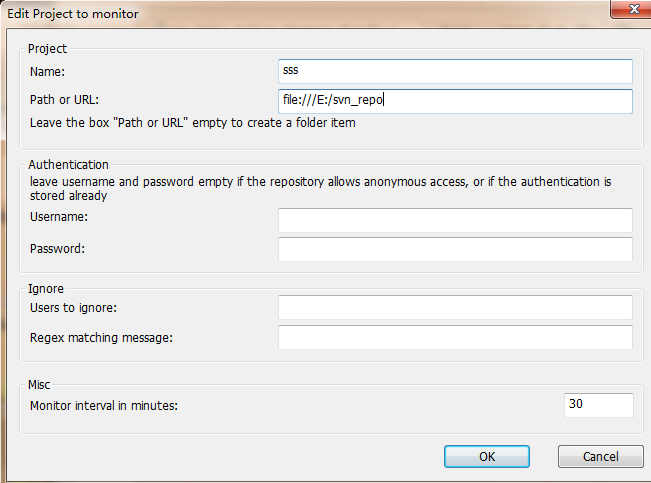
Task: Click the "Password:" label text
Action: coord(57,248)
